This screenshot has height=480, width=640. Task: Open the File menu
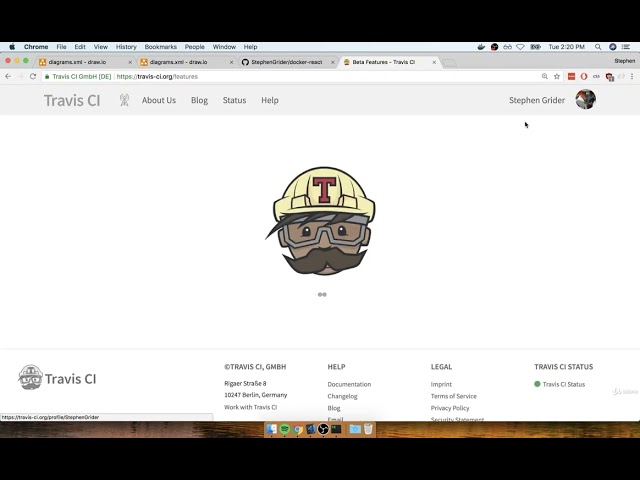tap(61, 47)
